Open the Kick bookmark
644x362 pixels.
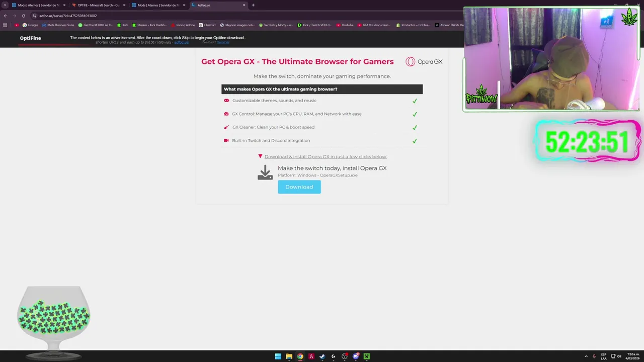coord(123,25)
